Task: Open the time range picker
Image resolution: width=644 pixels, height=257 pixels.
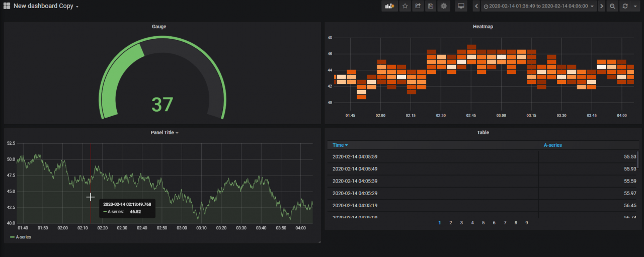Action: (538, 6)
